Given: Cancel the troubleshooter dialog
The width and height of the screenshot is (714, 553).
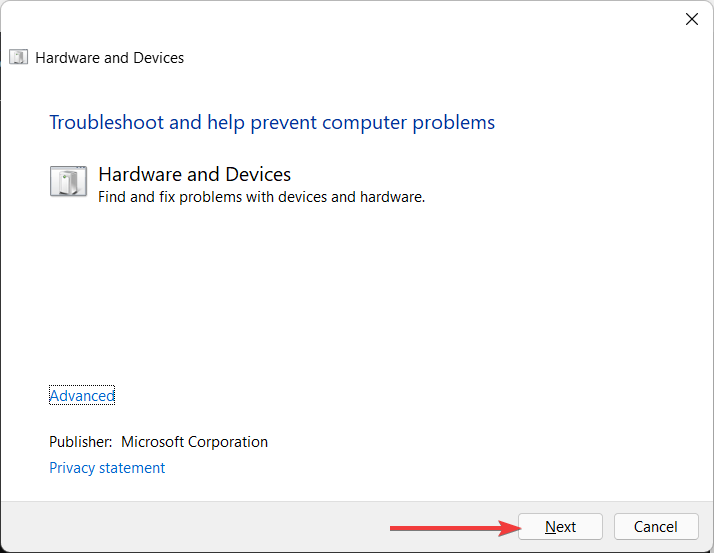Looking at the screenshot, I should (656, 527).
